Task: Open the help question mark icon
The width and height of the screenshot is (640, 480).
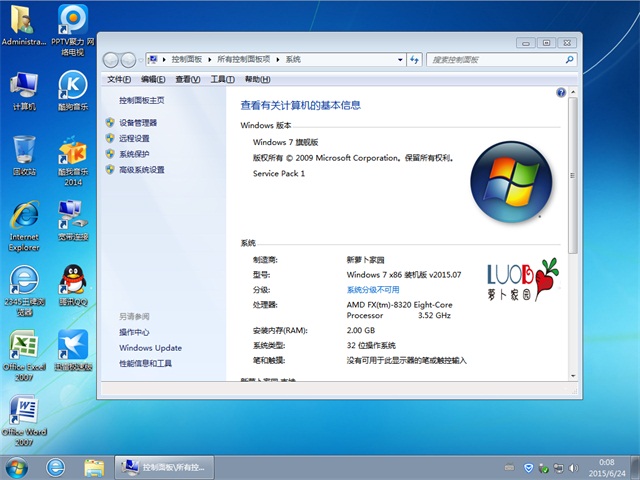Action: click(561, 93)
